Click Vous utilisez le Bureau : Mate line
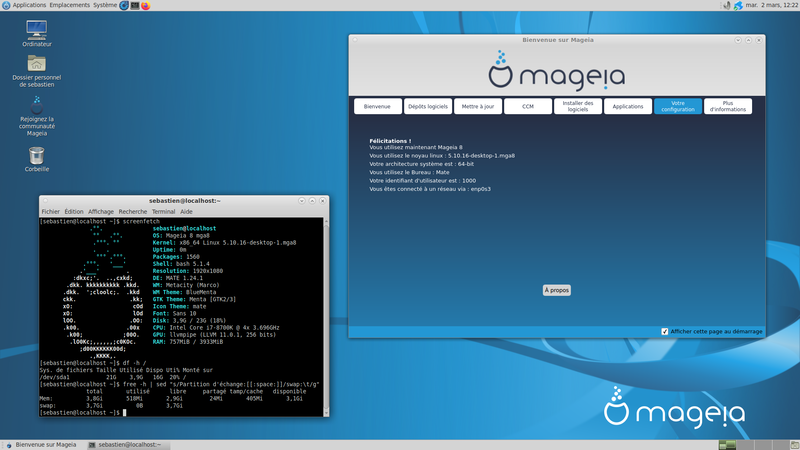 tap(409, 172)
